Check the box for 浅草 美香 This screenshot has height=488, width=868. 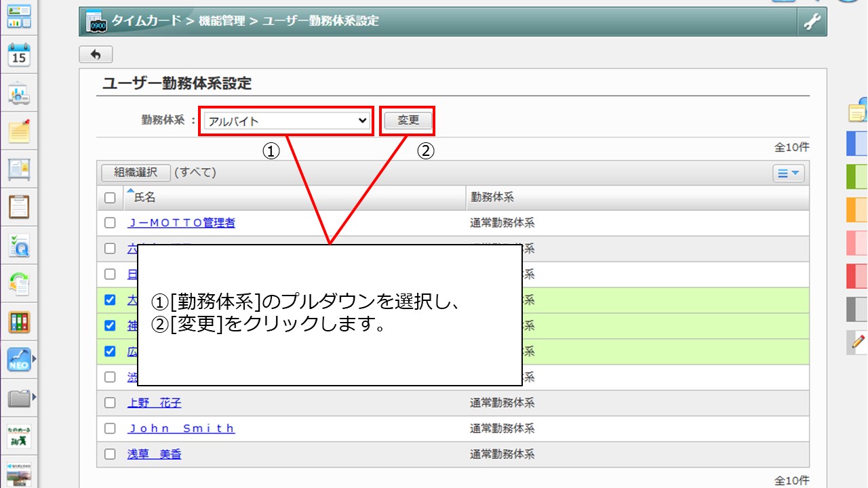coord(110,454)
